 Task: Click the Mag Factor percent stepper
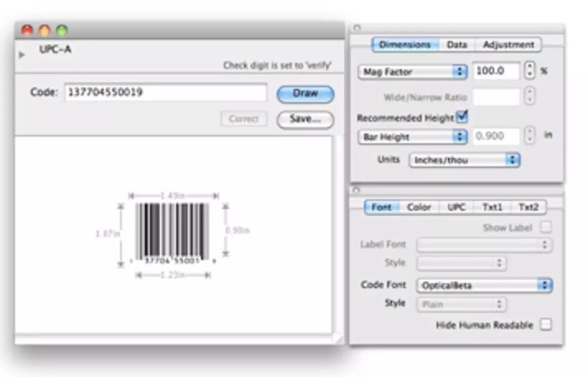click(530, 71)
